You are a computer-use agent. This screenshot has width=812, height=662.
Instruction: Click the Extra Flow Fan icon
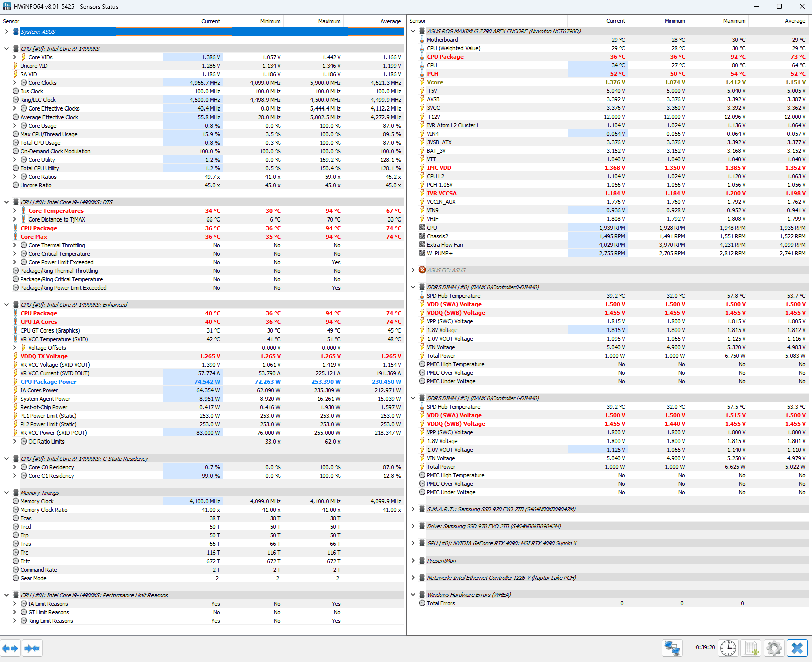(x=422, y=245)
